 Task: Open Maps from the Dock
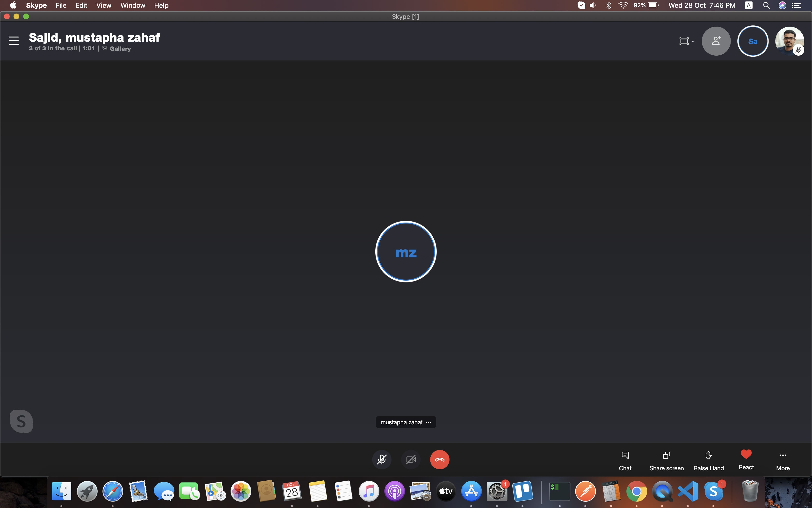215,491
